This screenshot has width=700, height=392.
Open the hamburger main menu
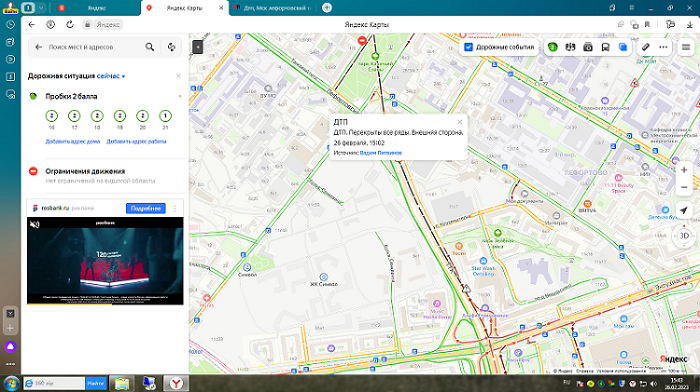tap(686, 47)
